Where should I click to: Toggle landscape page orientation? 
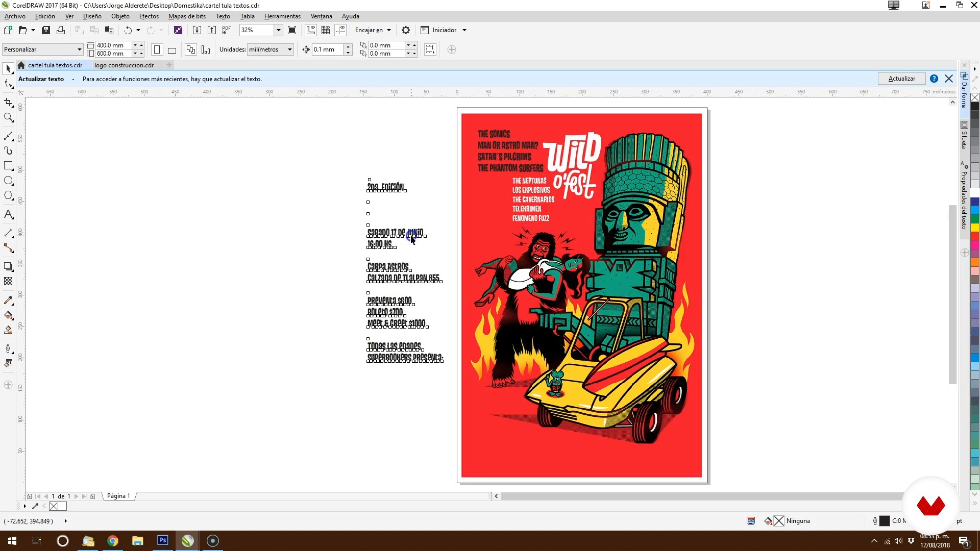[x=172, y=49]
